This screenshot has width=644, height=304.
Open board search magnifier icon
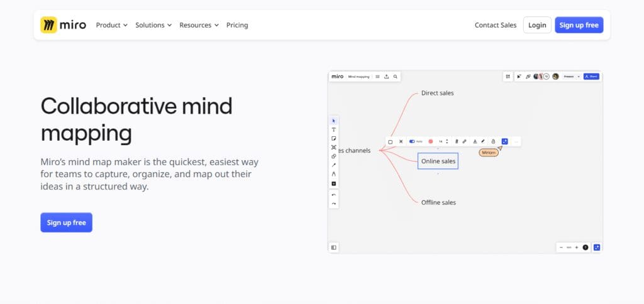click(395, 77)
